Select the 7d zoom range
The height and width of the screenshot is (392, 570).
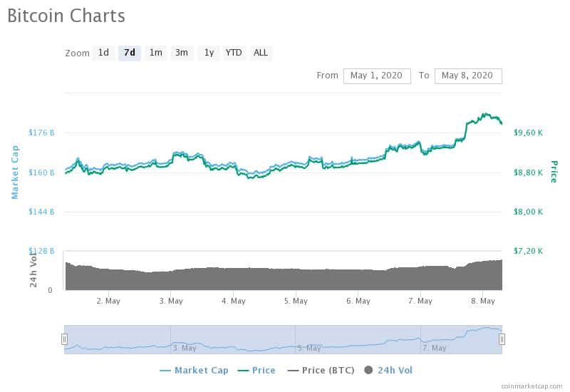pos(130,53)
